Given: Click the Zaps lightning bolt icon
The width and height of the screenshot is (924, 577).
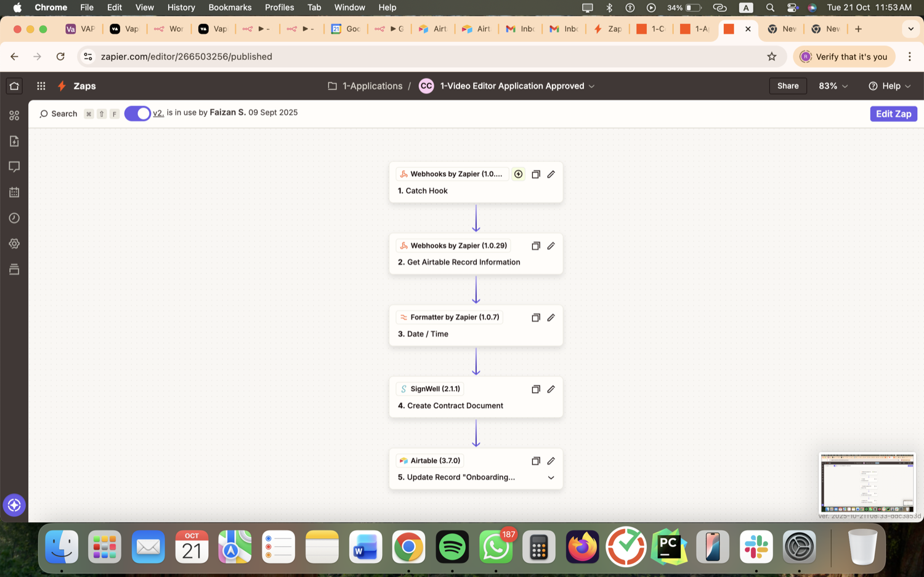Looking at the screenshot, I should 62,86.
